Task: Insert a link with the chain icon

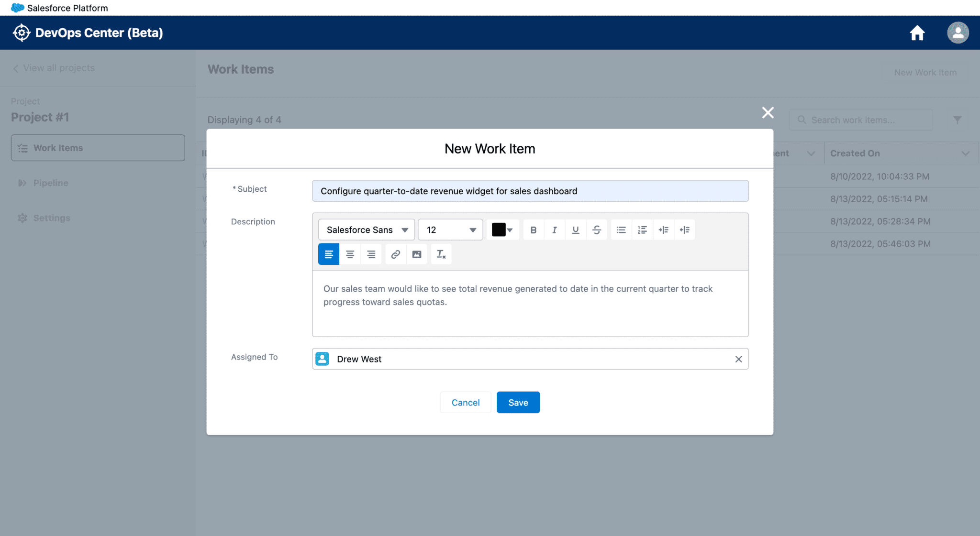Action: tap(396, 254)
